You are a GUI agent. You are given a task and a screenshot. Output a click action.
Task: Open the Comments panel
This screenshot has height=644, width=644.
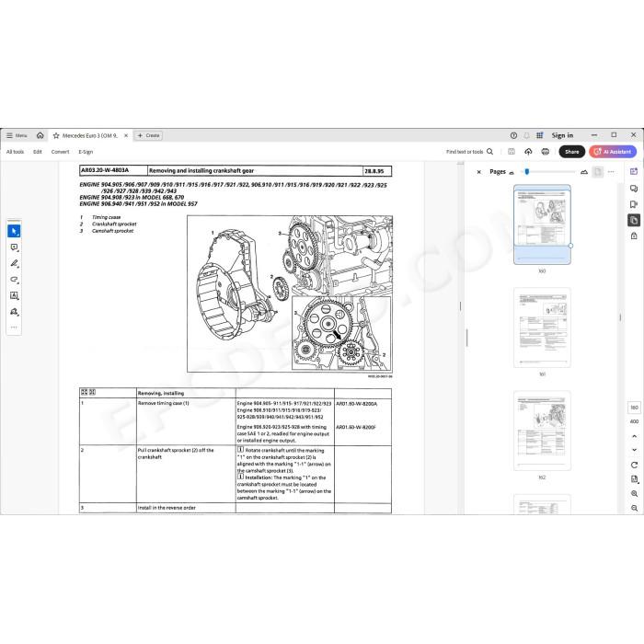(x=634, y=188)
